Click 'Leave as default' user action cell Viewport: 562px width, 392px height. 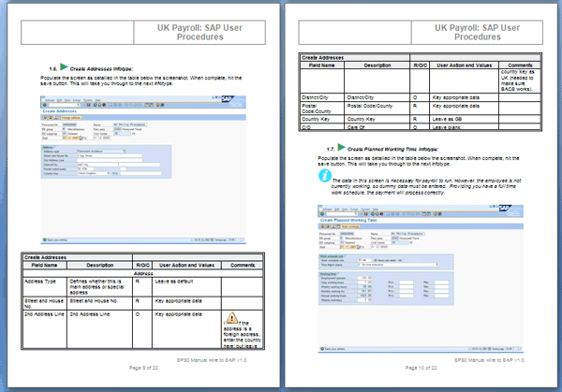point(186,287)
